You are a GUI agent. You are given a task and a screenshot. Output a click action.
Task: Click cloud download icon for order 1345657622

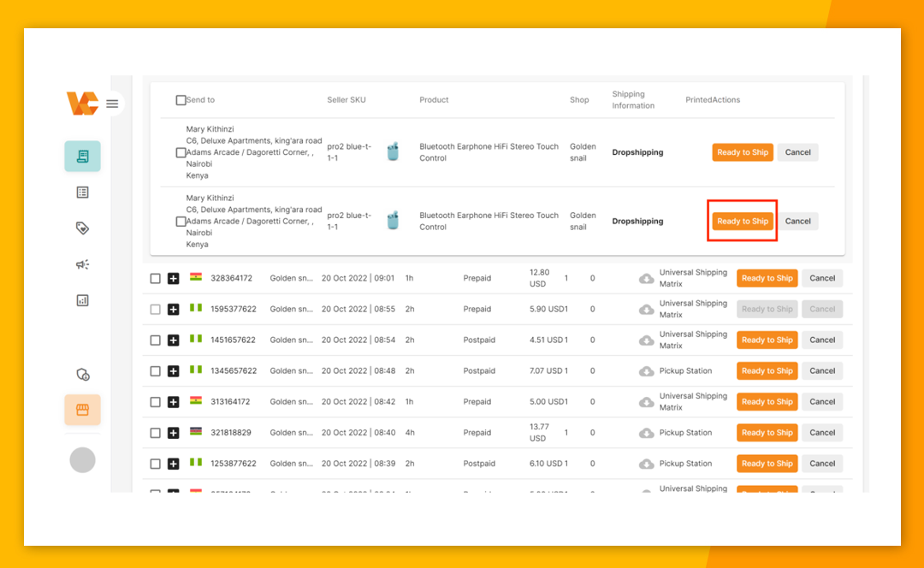pos(647,371)
